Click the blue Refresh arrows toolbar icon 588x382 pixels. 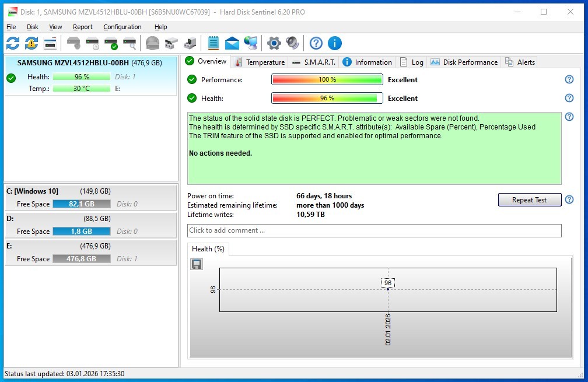click(13, 43)
